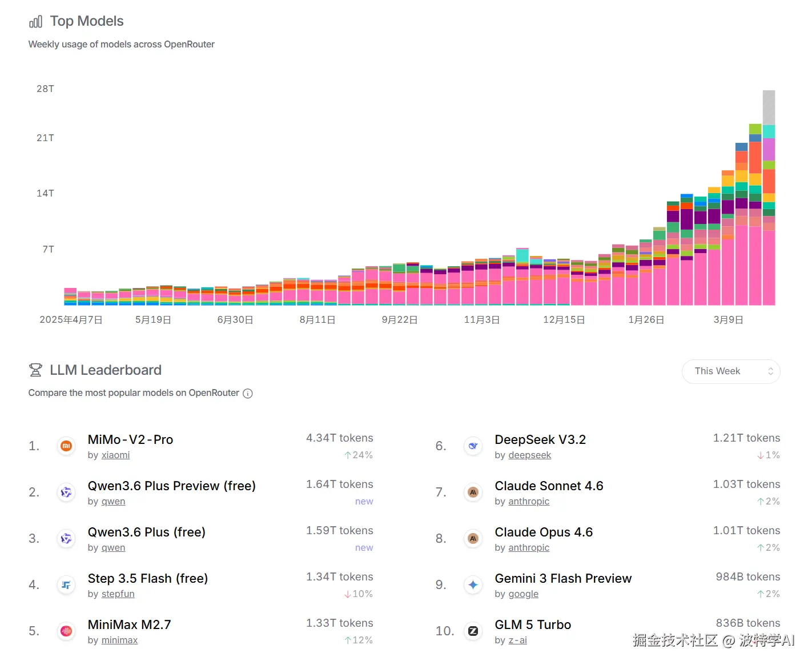
Task: Click the MiniMax logo beside MiniMax M2.7
Action: click(x=66, y=631)
